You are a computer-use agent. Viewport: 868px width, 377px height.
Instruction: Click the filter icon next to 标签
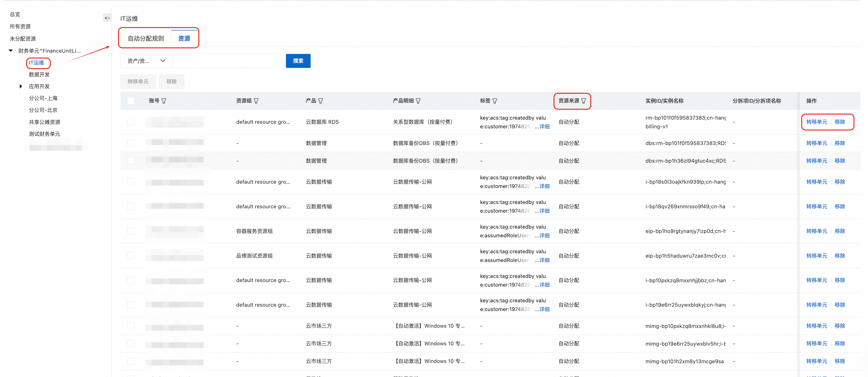coord(495,101)
